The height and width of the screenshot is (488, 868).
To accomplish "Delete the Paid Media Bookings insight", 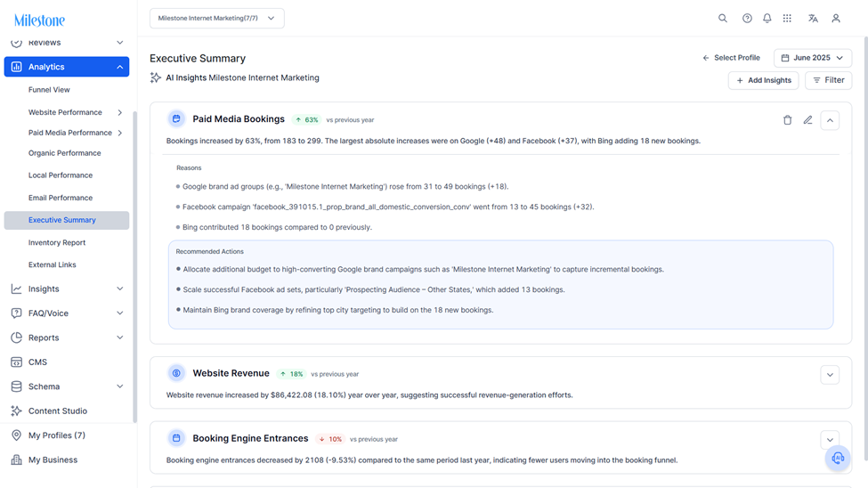I will coord(787,120).
